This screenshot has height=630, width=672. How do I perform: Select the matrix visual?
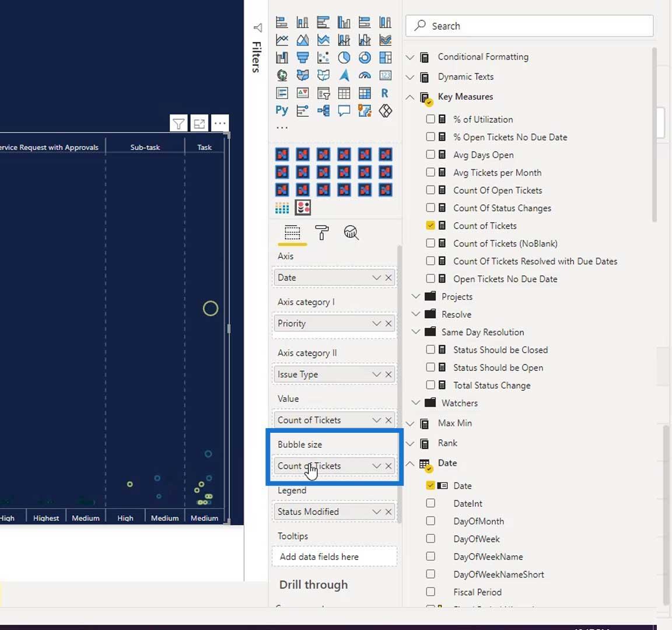pos(365,93)
